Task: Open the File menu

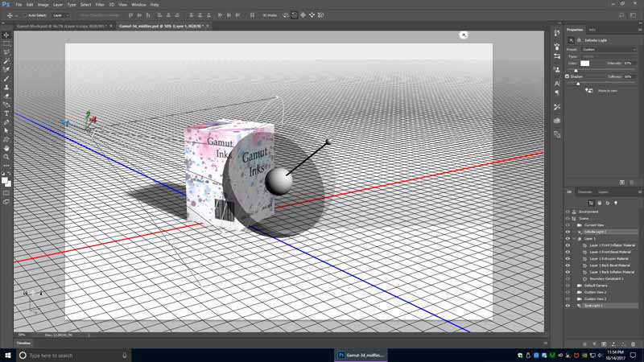Action: [19, 5]
